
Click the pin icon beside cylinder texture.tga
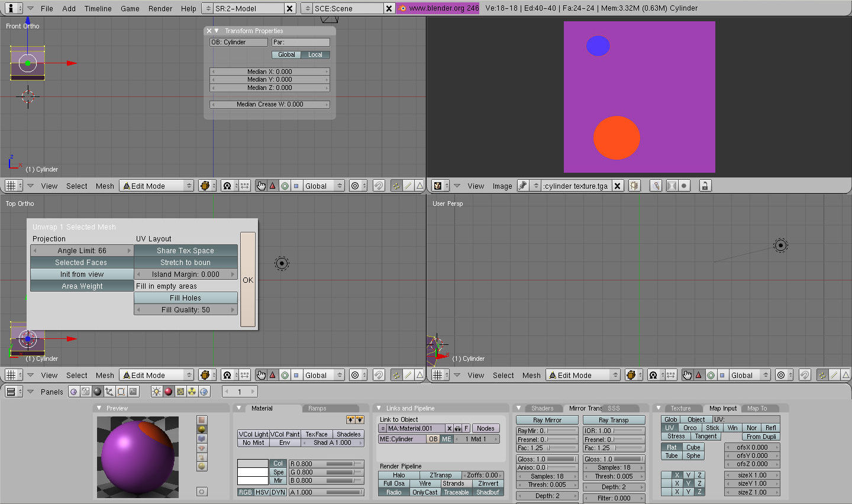pos(522,186)
